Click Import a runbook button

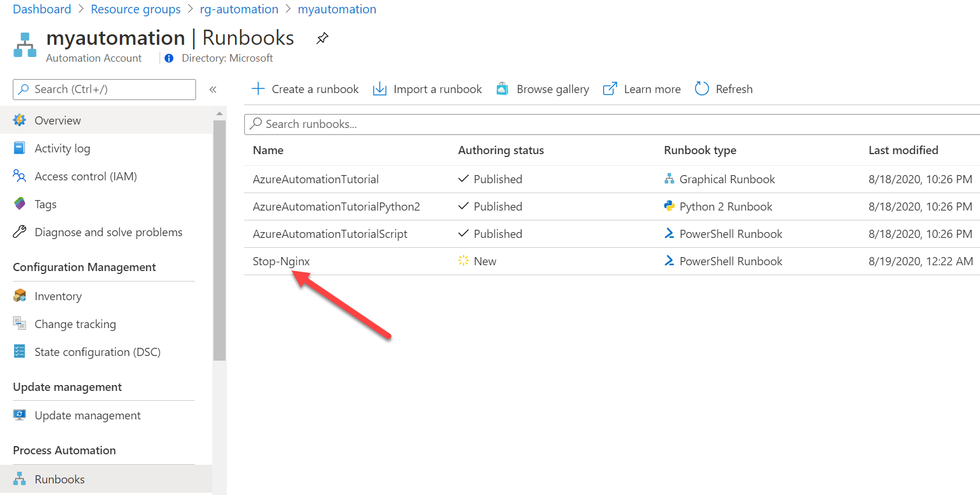(427, 89)
